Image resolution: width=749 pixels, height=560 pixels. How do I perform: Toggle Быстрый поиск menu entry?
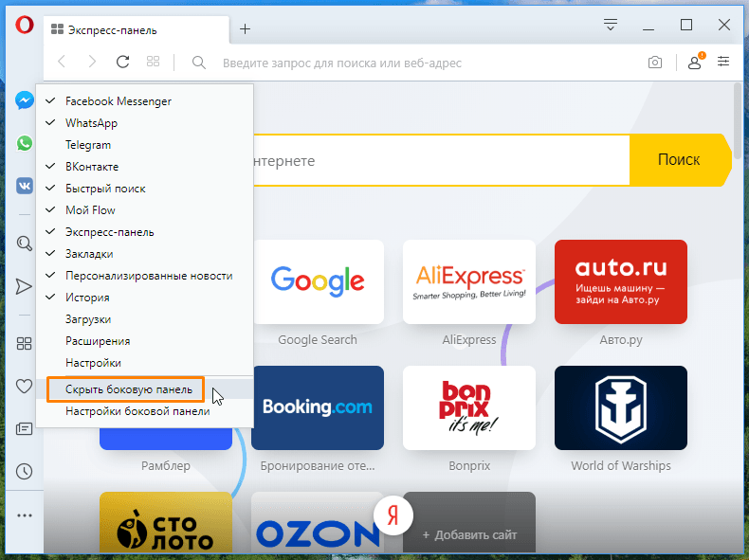[144, 189]
